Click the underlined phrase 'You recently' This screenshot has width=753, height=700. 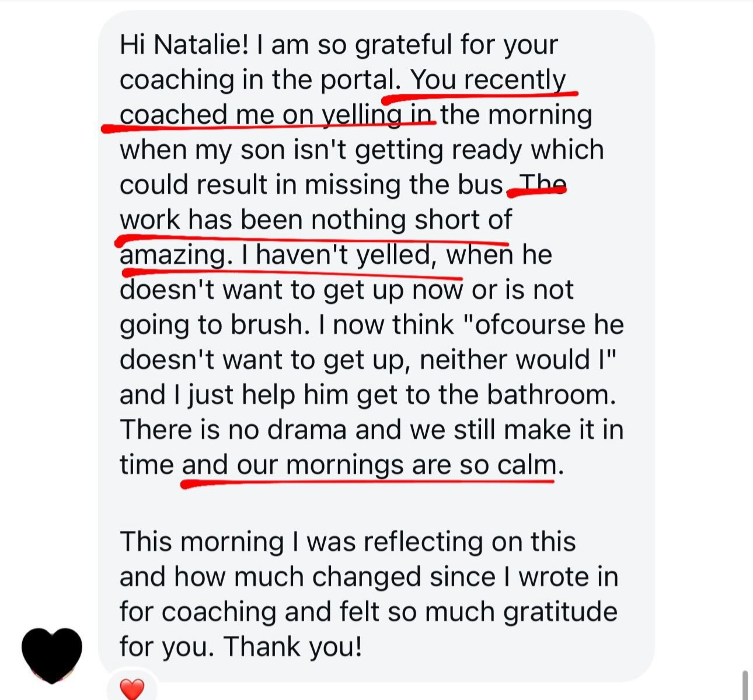coord(488,80)
